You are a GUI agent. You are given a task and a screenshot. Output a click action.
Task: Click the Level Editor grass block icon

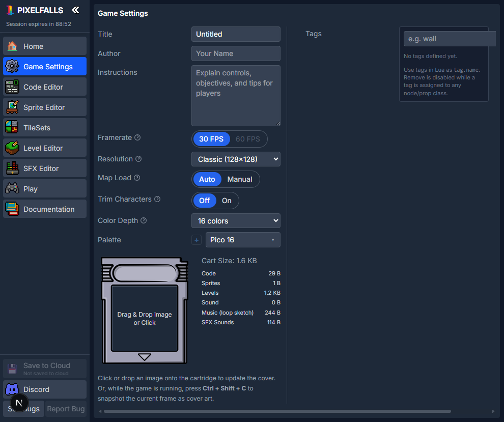12,148
